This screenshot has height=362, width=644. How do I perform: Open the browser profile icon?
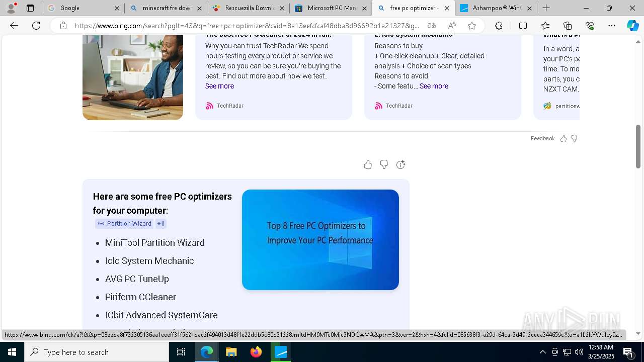pos(11,8)
